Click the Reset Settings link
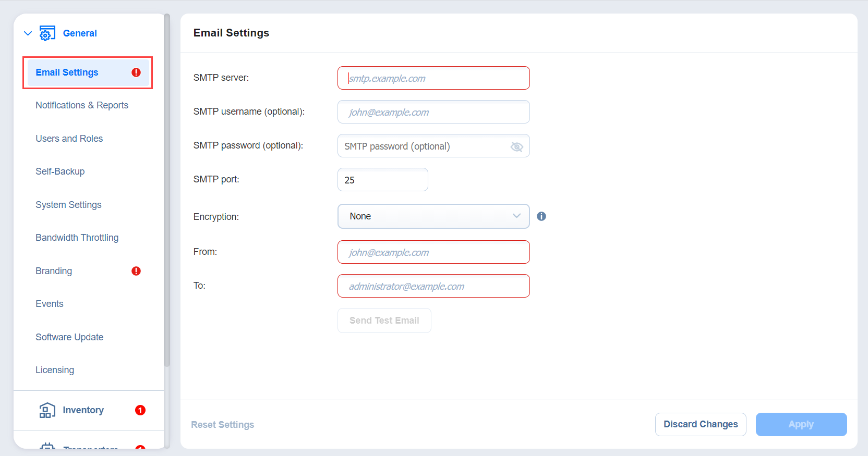This screenshot has width=868, height=456. click(x=223, y=425)
